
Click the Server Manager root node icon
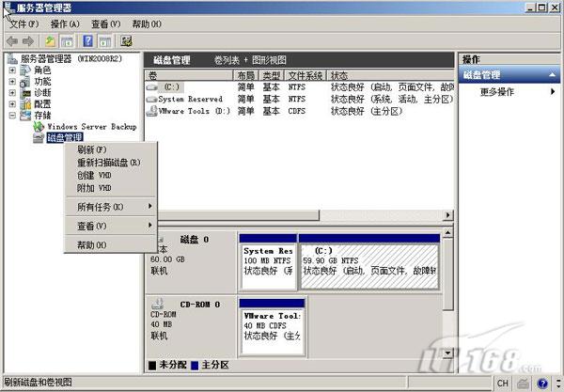12,58
